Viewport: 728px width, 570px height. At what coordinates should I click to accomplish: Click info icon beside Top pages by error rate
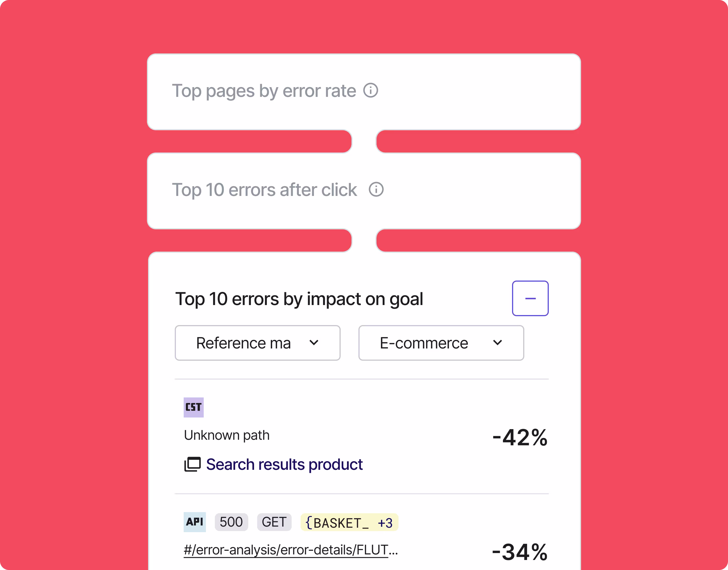pos(370,90)
